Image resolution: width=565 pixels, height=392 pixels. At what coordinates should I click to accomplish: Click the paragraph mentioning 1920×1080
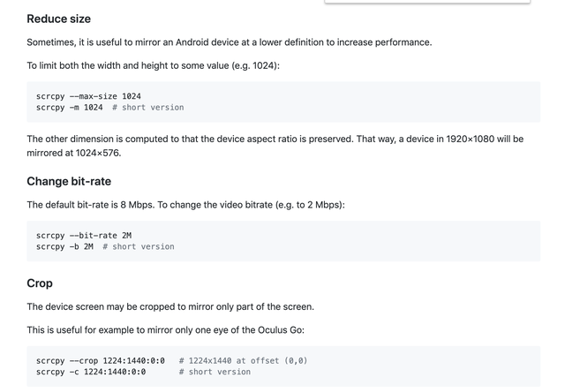pyautogui.click(x=275, y=139)
